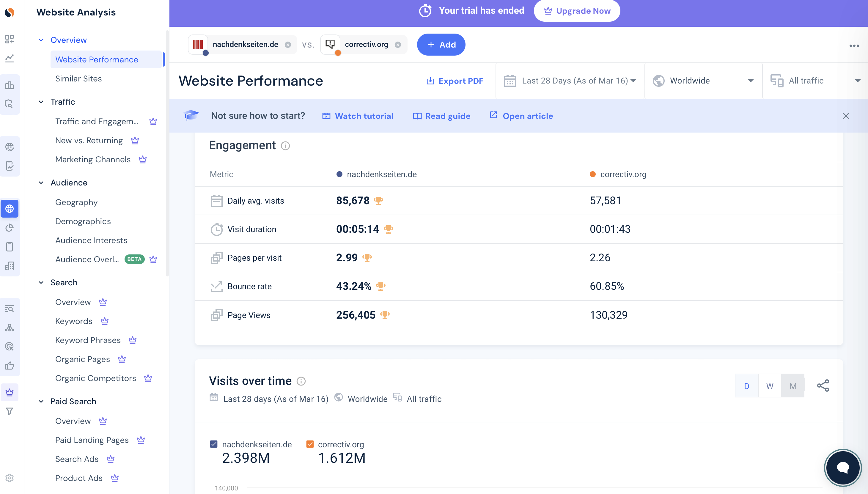Viewport: 868px width, 494px height.
Task: Uncheck nachdenkseiten.de in chart legend
Action: pos(213,444)
